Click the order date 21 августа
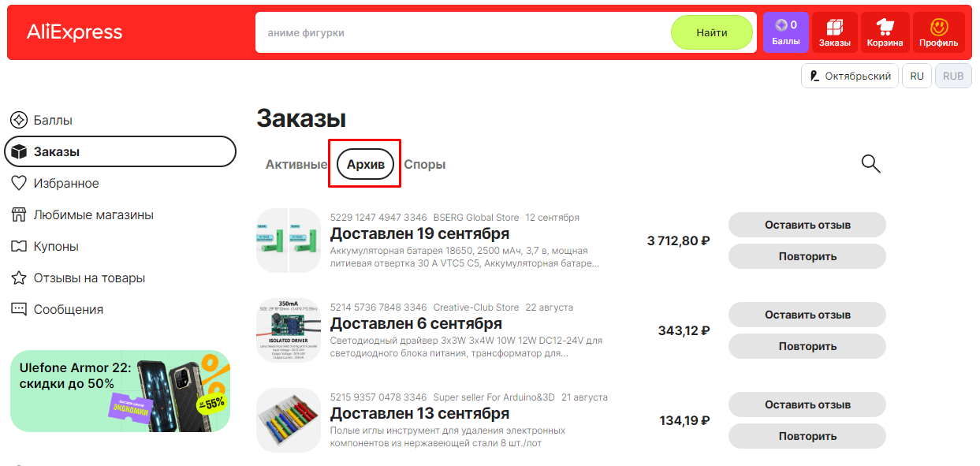The width and height of the screenshot is (980, 466). [584, 397]
